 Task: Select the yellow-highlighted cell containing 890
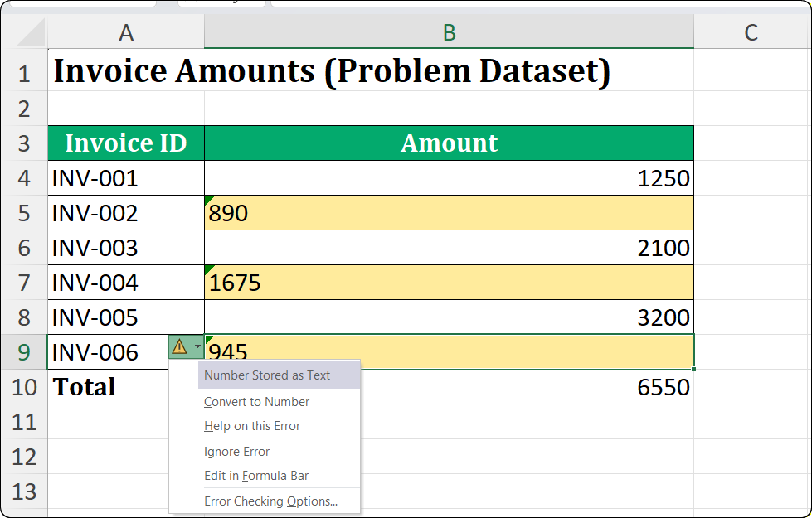448,213
